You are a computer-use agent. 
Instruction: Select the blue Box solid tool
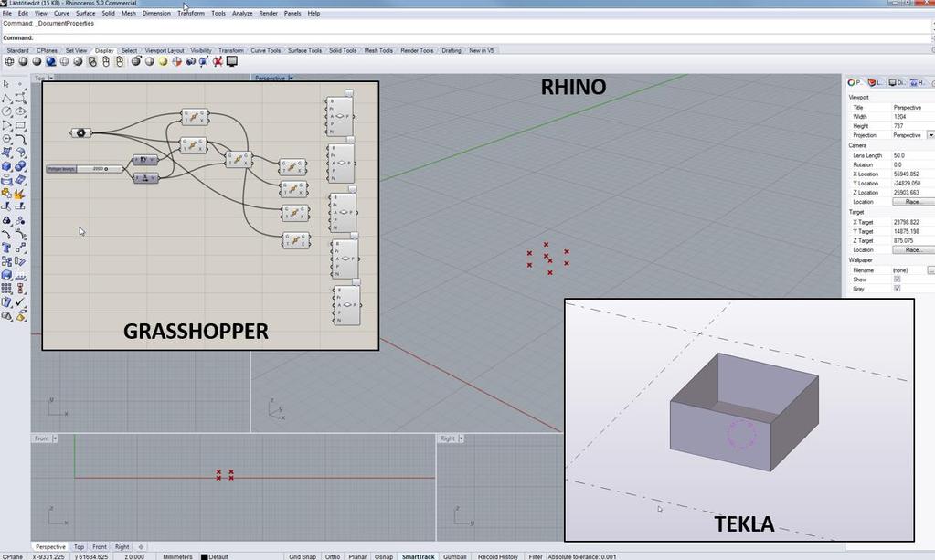6,166
